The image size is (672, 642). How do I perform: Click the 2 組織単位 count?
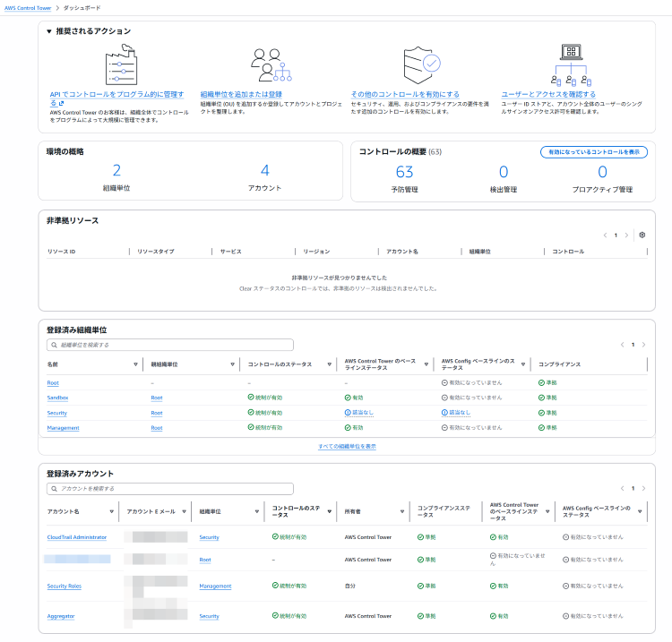[x=116, y=170]
